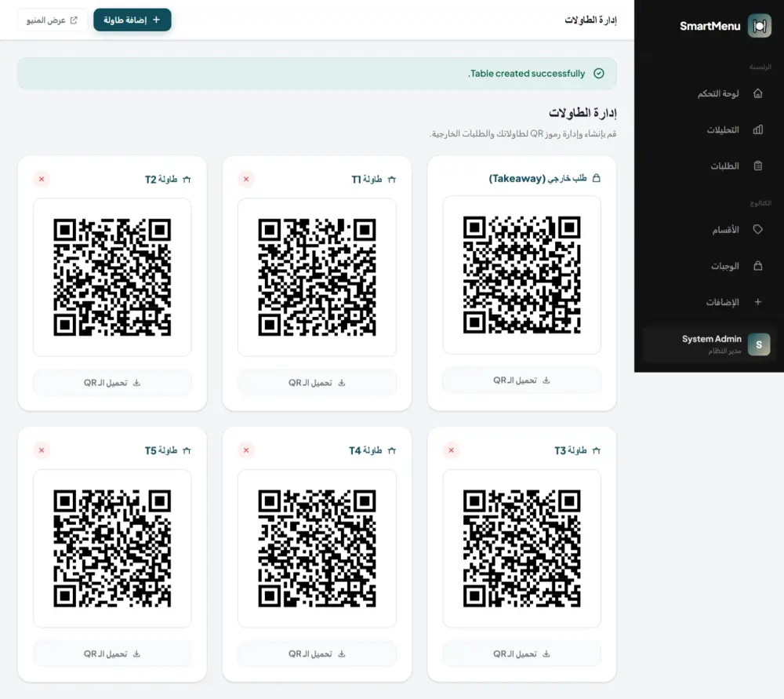The width and height of the screenshot is (784, 699).
Task: Click the bag icon beside الوجبات
Action: [758, 266]
